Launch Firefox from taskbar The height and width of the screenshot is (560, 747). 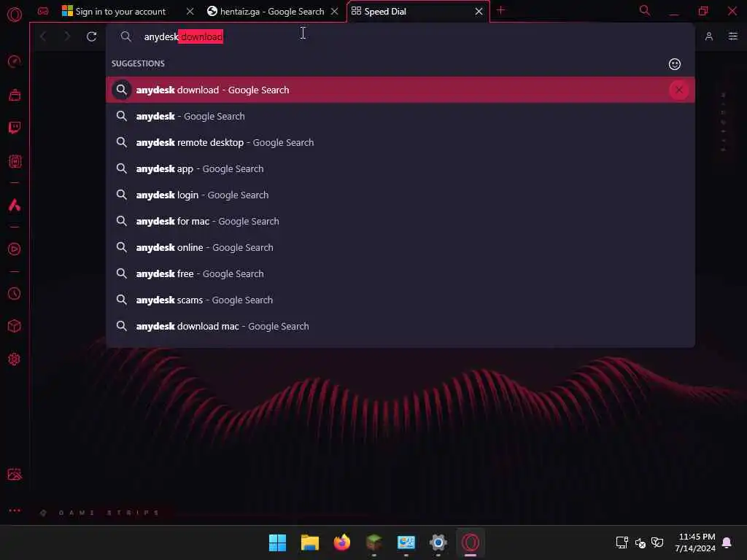[x=341, y=542]
